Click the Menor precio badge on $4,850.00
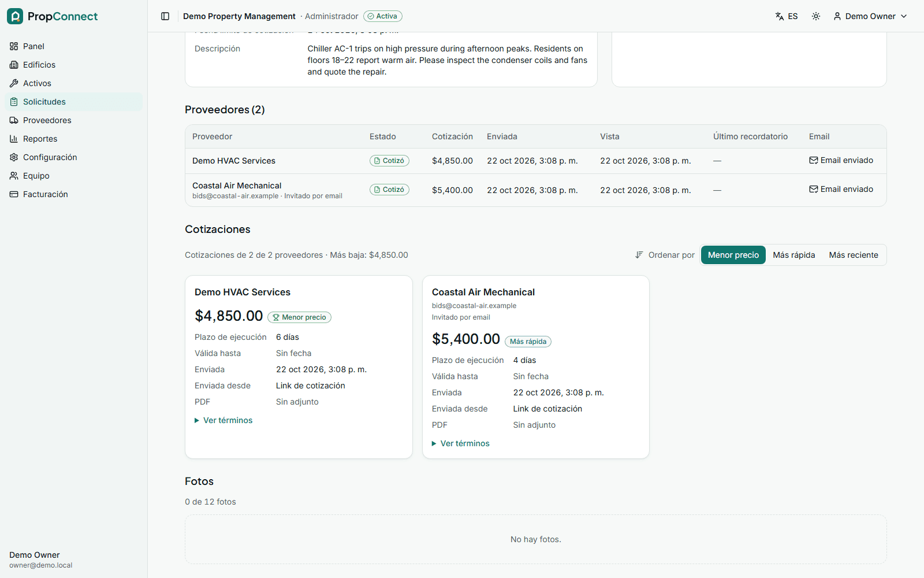 click(x=299, y=317)
